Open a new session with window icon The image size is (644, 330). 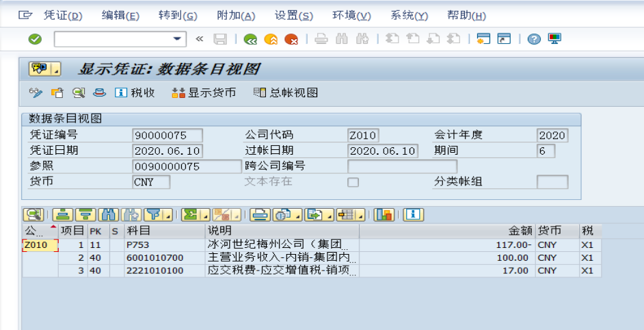click(x=483, y=39)
